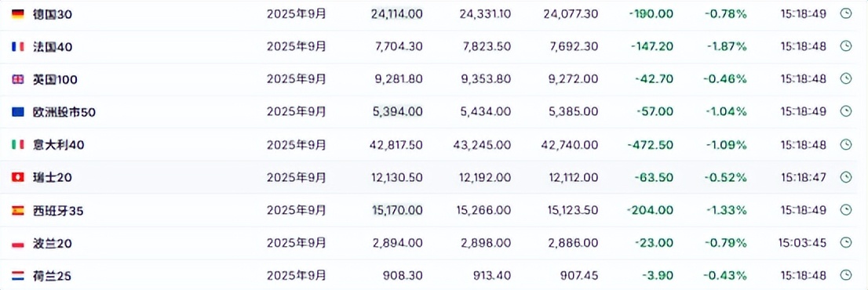Click the clock icon in 波兰20 row
868x290 pixels.
[845, 242]
